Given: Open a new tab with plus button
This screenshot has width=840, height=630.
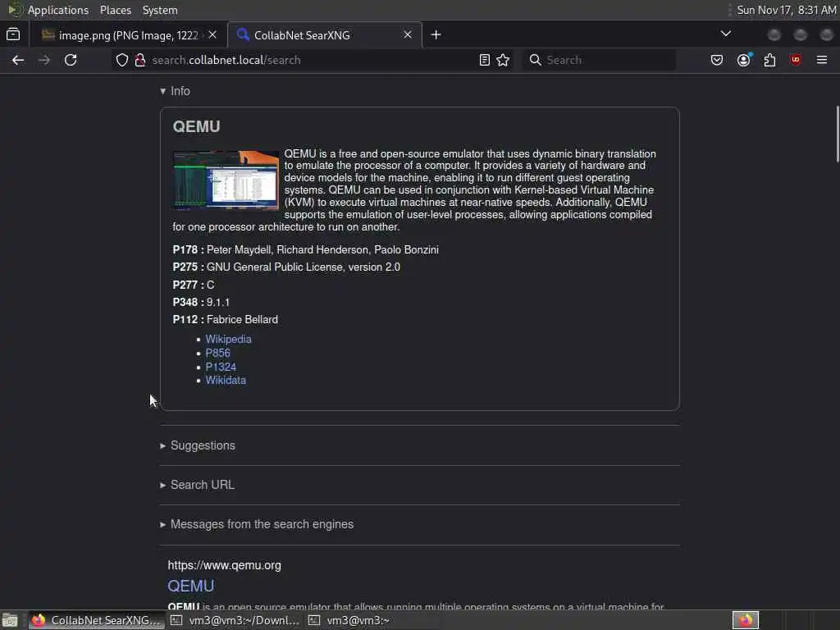Looking at the screenshot, I should (x=436, y=34).
